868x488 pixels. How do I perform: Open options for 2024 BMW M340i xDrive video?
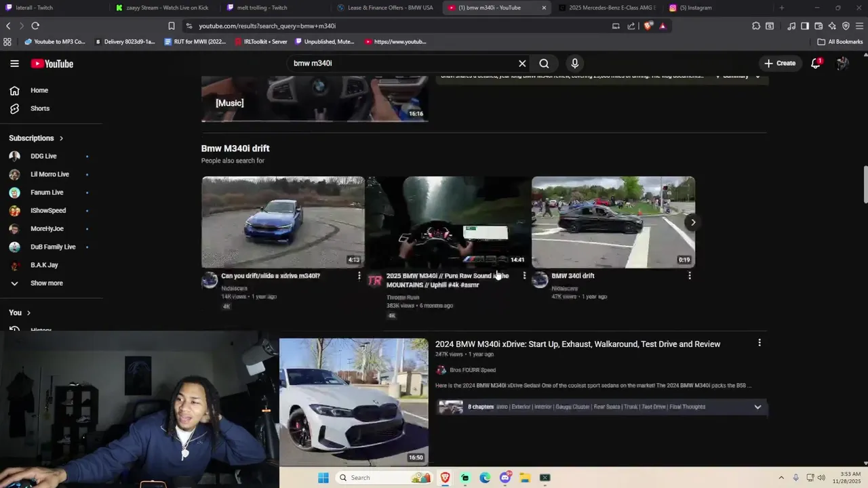759,343
